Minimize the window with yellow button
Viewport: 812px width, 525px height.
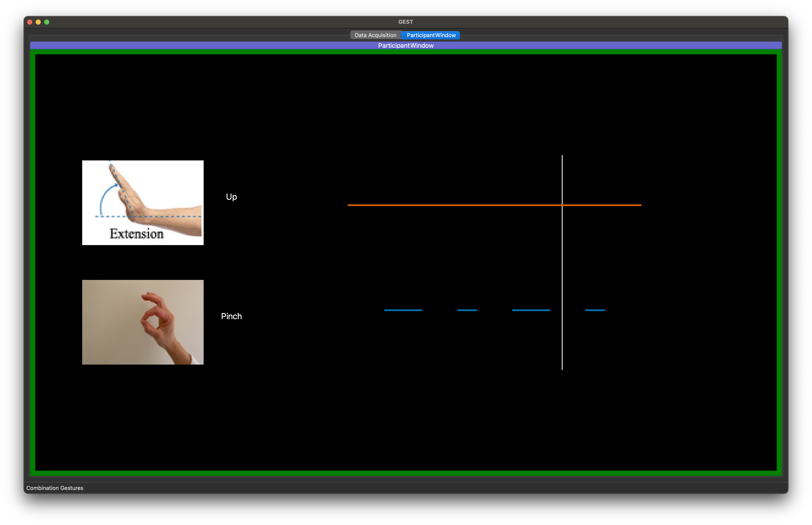[38, 22]
